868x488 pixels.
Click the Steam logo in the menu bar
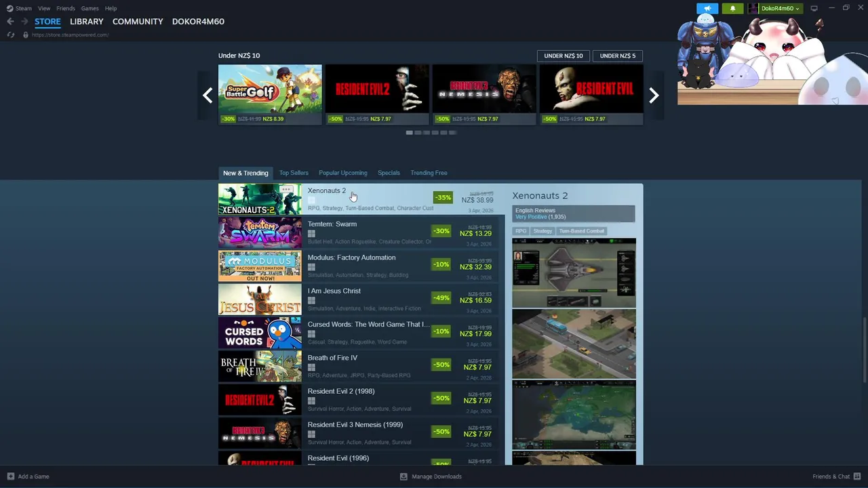point(9,8)
